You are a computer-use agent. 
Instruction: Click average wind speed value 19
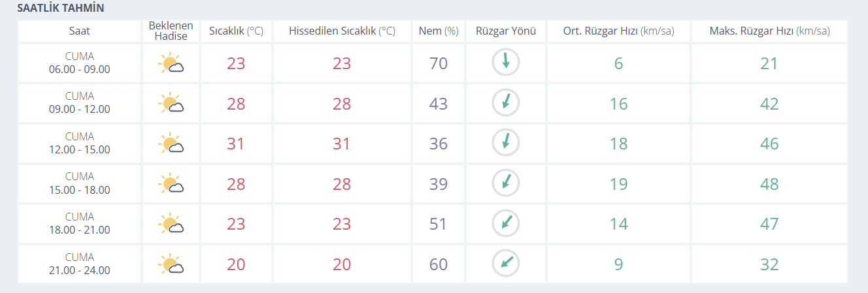[618, 184]
